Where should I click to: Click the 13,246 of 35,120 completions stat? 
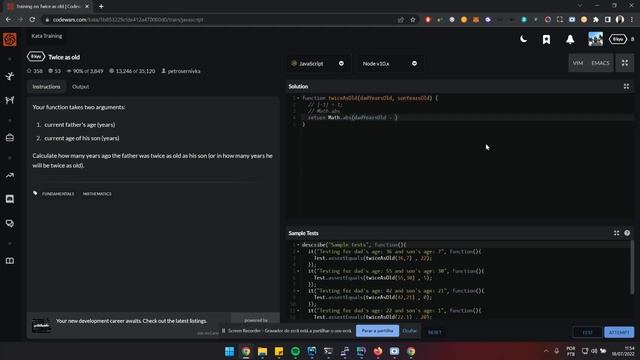[132, 71]
